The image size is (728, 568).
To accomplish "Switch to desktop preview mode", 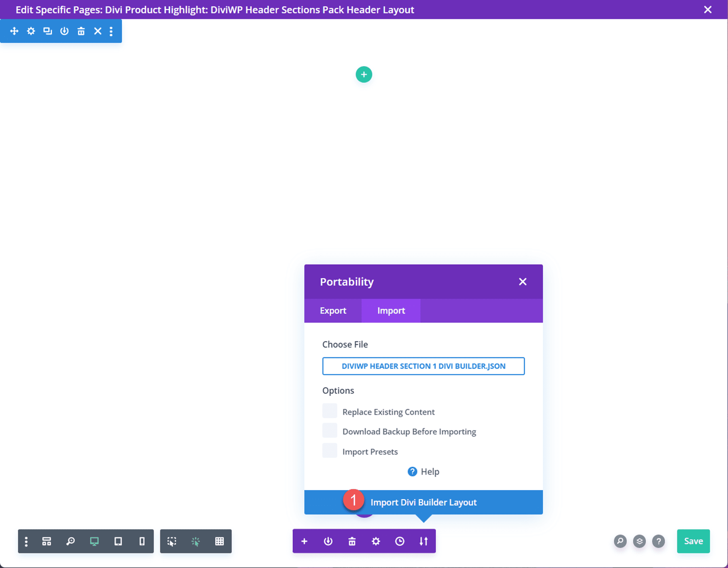I will pos(94,541).
